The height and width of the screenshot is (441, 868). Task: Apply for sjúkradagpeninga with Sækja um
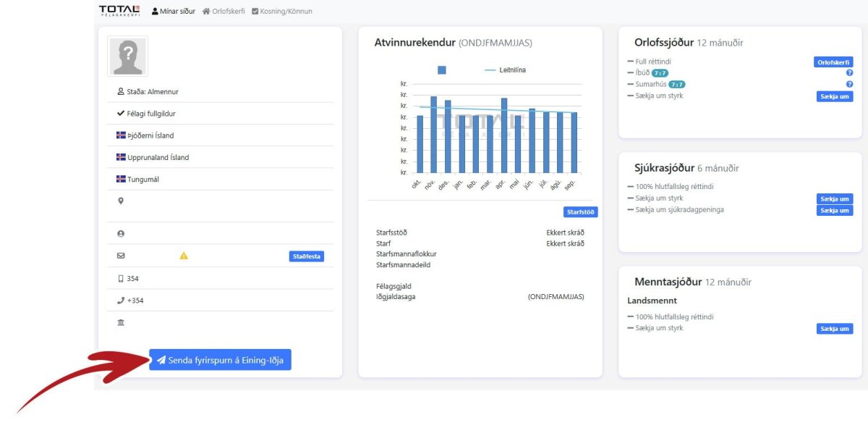(835, 210)
